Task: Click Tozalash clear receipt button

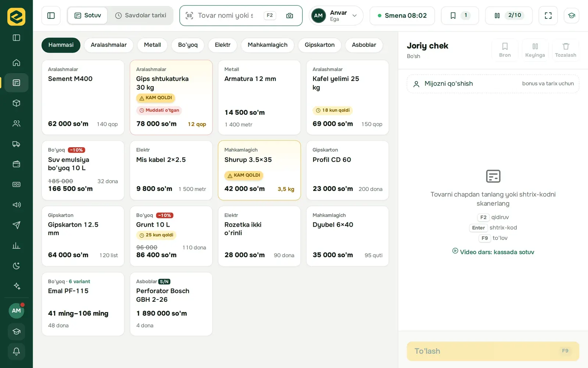Action: (566, 50)
